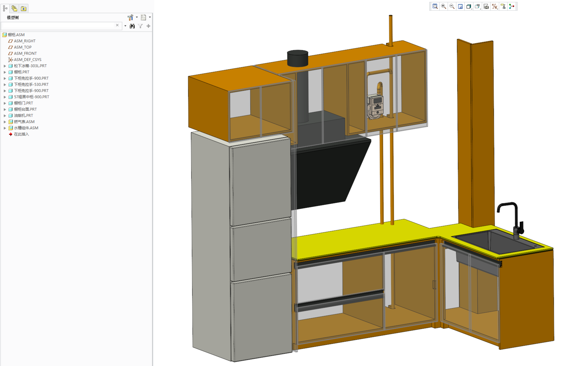
Task: Select the 水槽组件.ASM item
Action: pos(26,128)
